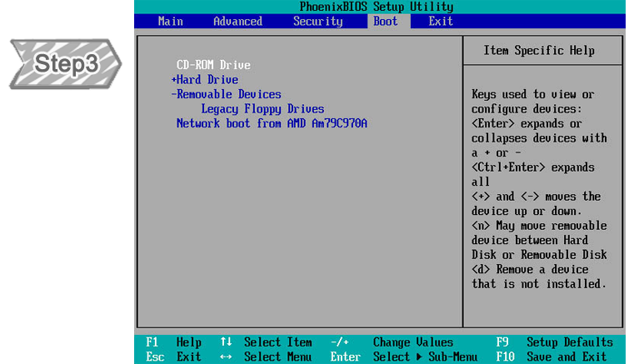Expand the +Hard Drive entry

tap(205, 80)
